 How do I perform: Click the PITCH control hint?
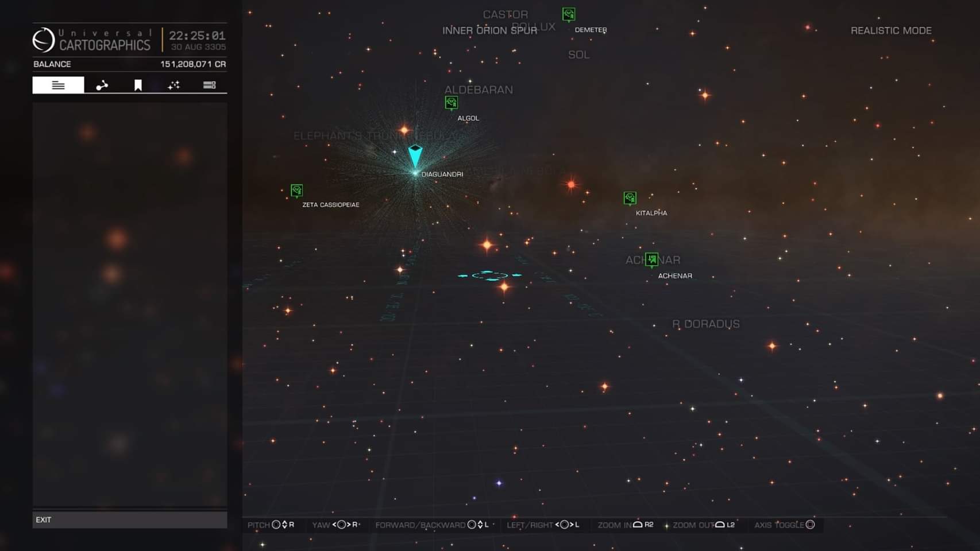[x=271, y=525]
